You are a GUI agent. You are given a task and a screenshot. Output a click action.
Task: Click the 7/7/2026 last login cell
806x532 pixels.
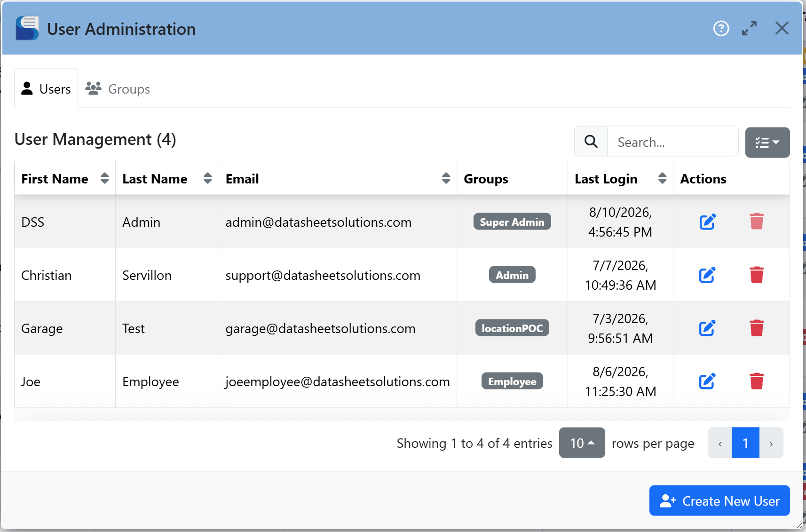point(620,275)
